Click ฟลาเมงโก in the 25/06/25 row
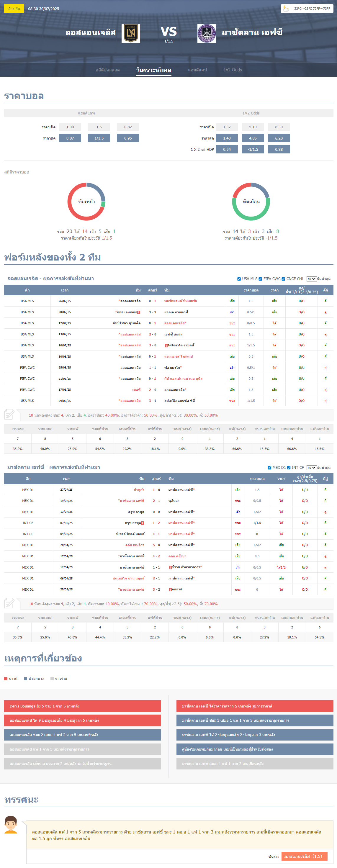Image resolution: width=337 pixels, height=868 pixels. (x=172, y=368)
